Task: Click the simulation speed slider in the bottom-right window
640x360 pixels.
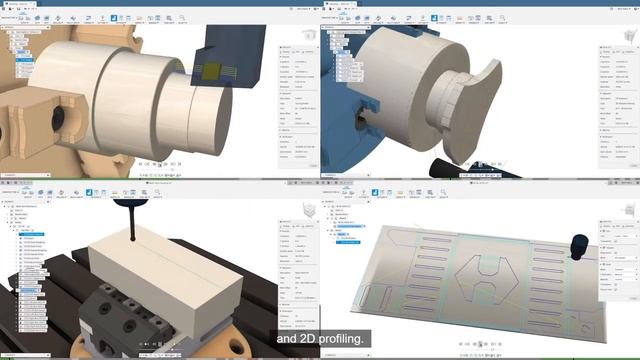Action: pyautogui.click(x=492, y=349)
